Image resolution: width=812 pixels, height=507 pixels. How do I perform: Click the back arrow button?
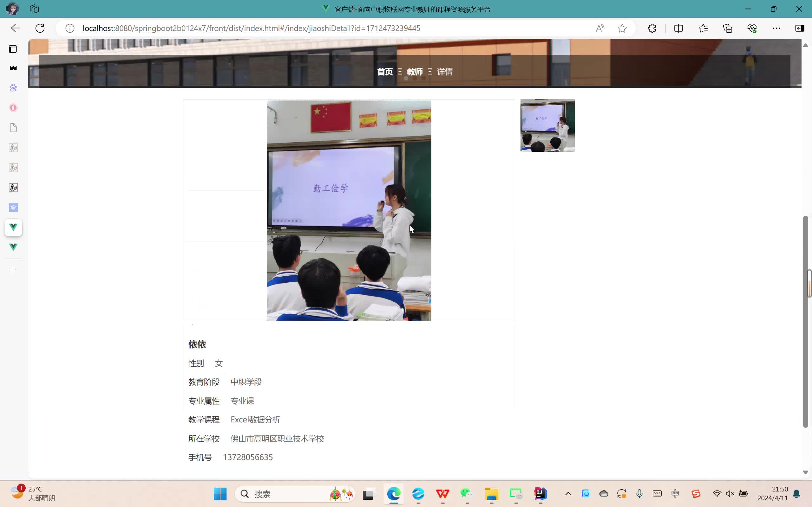click(16, 28)
